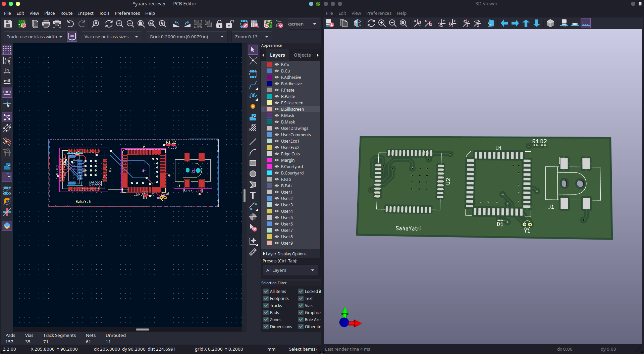Viewport: 644px width, 354px height.
Task: Select the Draw circle tool
Action: point(253,174)
